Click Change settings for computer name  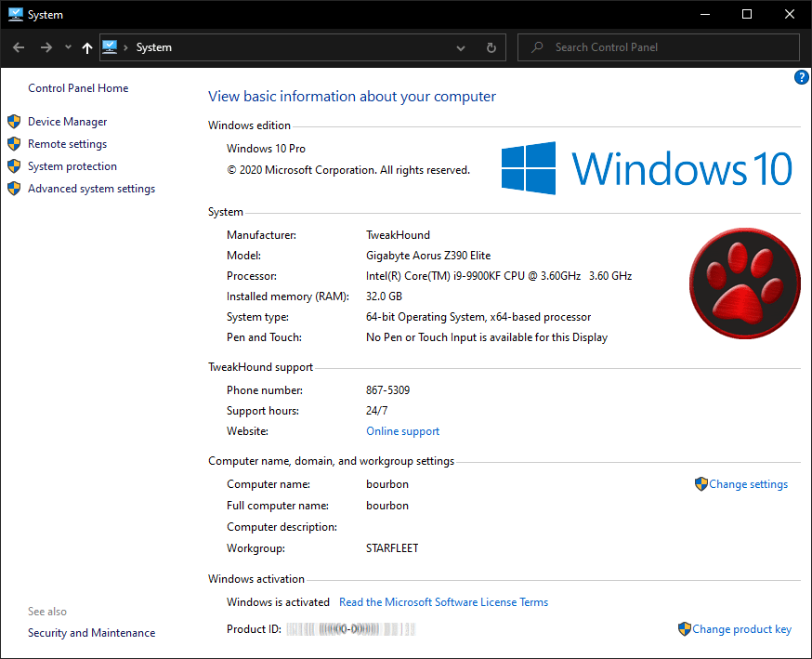pos(747,484)
